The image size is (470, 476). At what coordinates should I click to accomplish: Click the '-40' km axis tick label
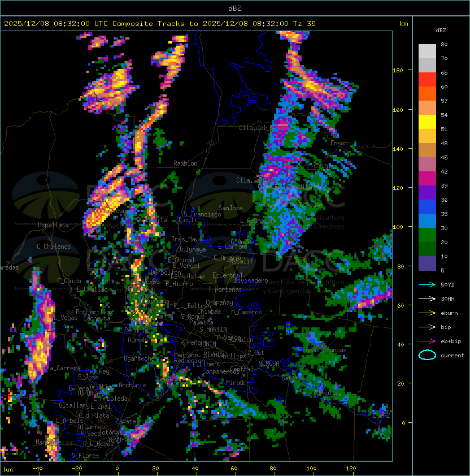[37, 469]
